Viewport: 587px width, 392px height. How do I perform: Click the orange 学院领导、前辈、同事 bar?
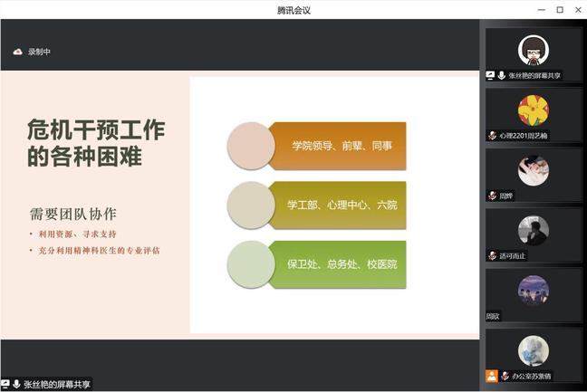[342, 146]
